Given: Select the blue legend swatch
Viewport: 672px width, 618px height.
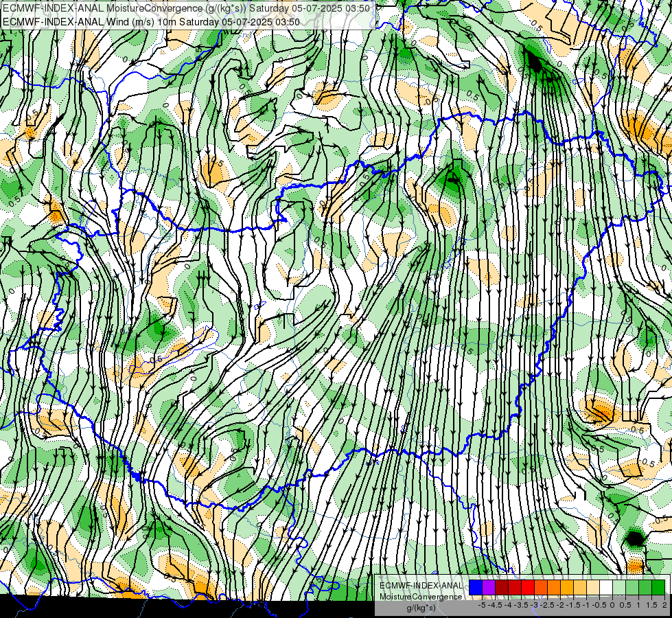Looking at the screenshot, I should 476,587.
